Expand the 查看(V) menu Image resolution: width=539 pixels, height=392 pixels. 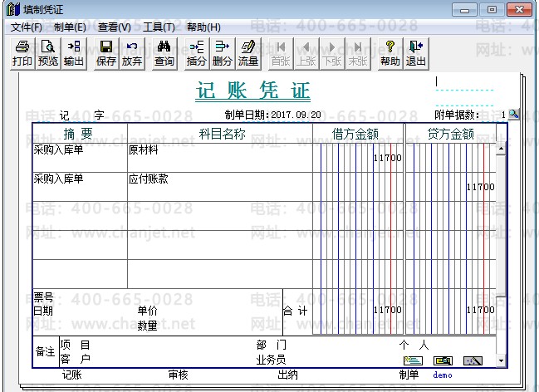[115, 27]
